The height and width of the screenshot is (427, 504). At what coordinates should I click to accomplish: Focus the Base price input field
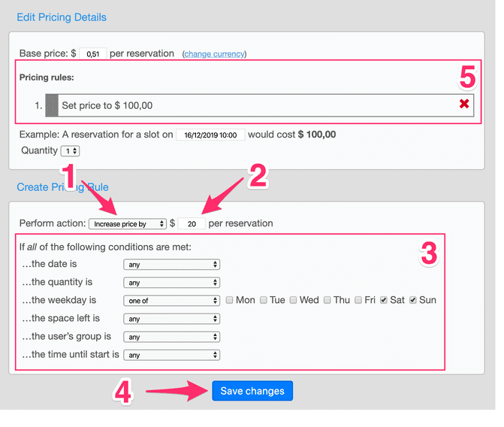92,53
